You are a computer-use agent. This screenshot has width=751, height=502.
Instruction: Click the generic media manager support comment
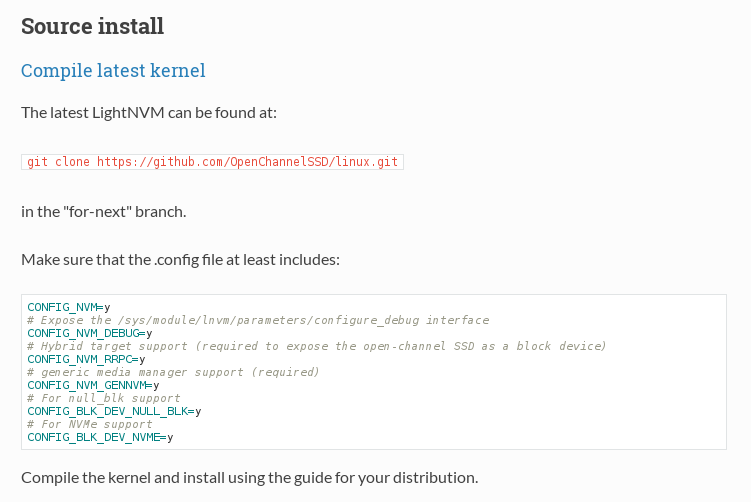pos(173,372)
